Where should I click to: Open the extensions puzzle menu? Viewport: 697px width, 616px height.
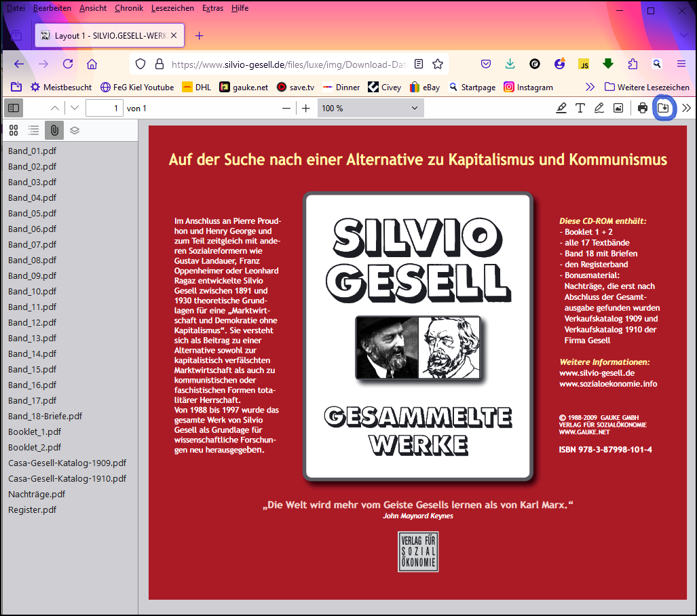[x=633, y=64]
